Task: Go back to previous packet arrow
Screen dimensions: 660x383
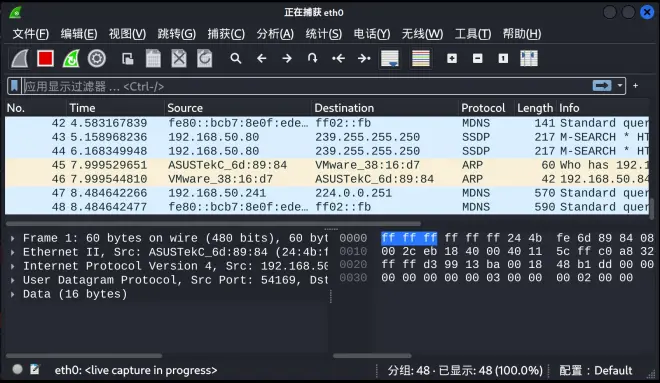Action: tap(261, 59)
